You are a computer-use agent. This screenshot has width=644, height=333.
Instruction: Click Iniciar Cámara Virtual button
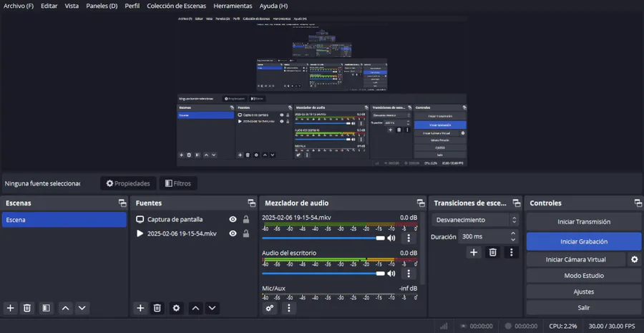[x=576, y=259]
